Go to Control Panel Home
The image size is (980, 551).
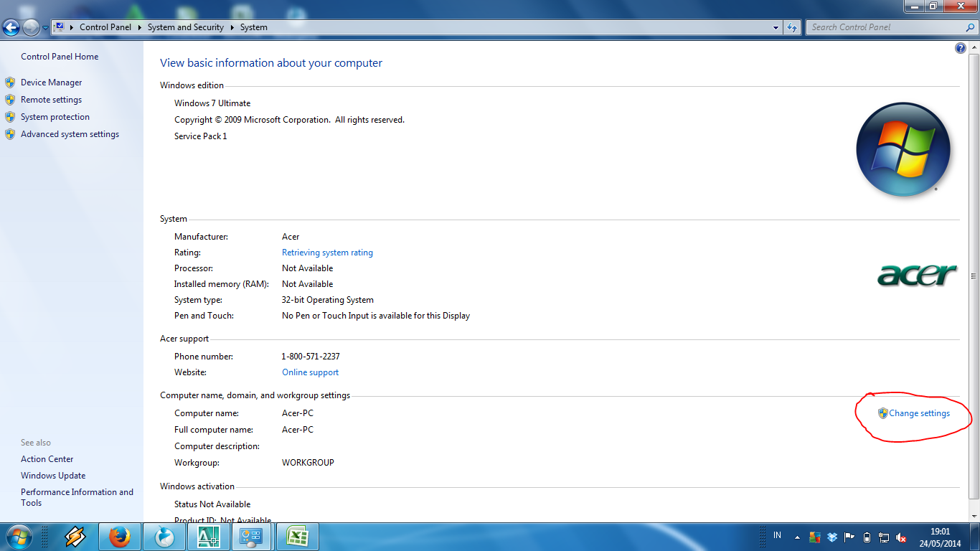(60, 57)
